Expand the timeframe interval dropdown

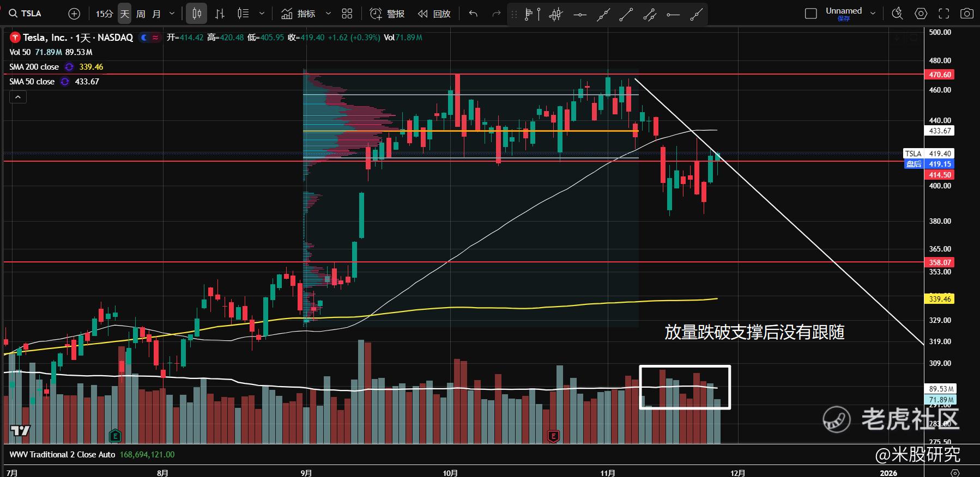coord(172,14)
